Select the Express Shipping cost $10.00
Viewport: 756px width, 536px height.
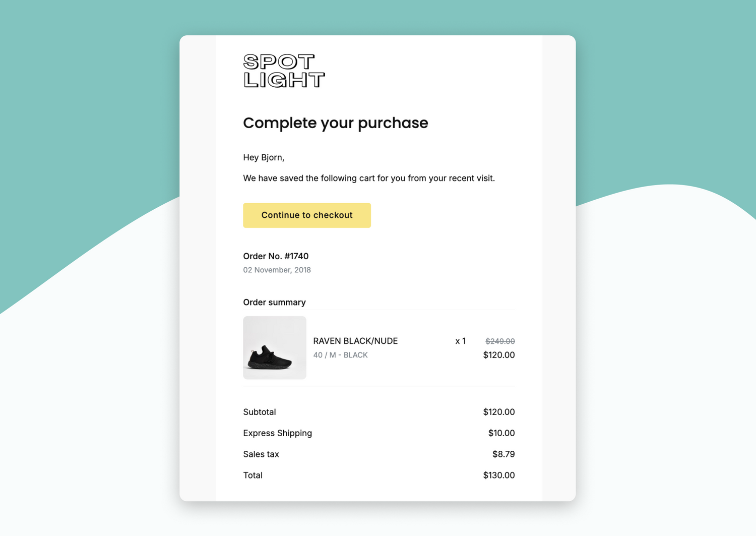[x=501, y=433]
